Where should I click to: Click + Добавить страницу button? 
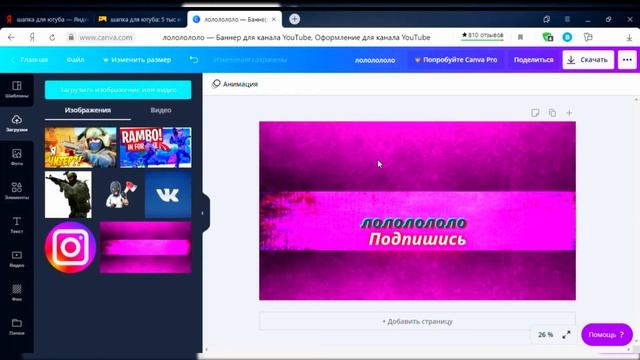tap(417, 321)
